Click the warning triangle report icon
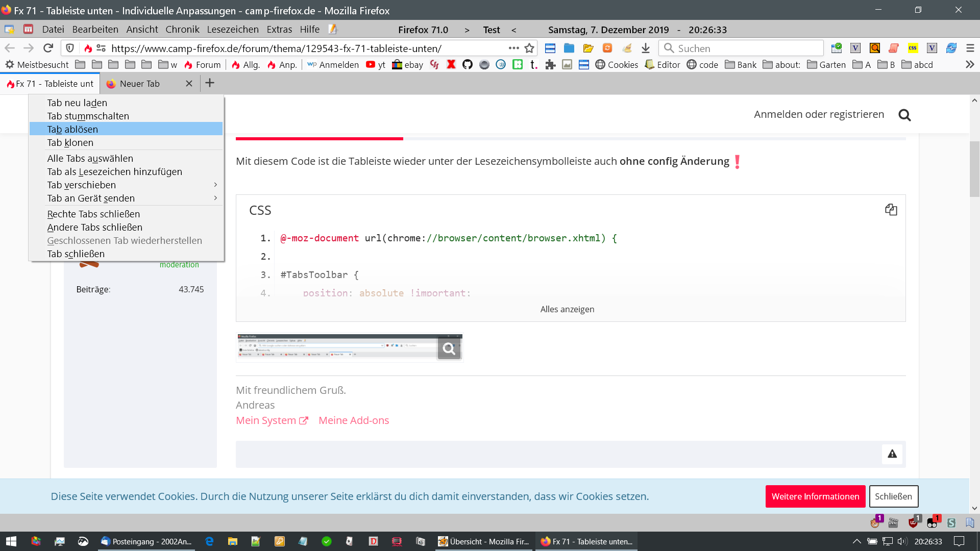Screen dimensions: 980x551 coord(892,454)
